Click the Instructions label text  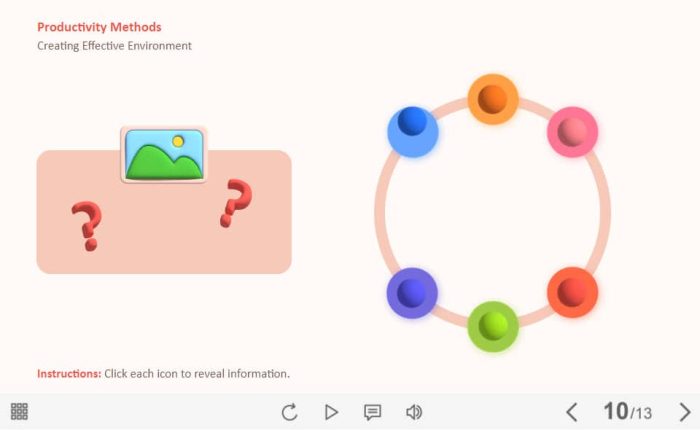click(x=69, y=373)
